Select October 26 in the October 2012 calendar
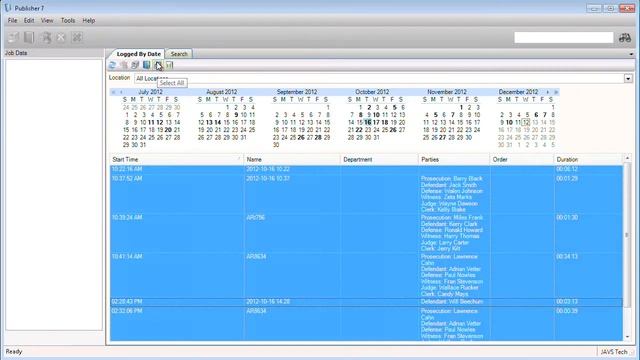 (393, 130)
